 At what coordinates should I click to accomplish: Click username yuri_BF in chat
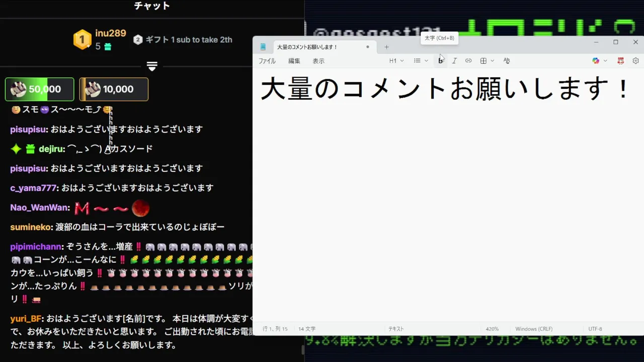[x=26, y=319]
